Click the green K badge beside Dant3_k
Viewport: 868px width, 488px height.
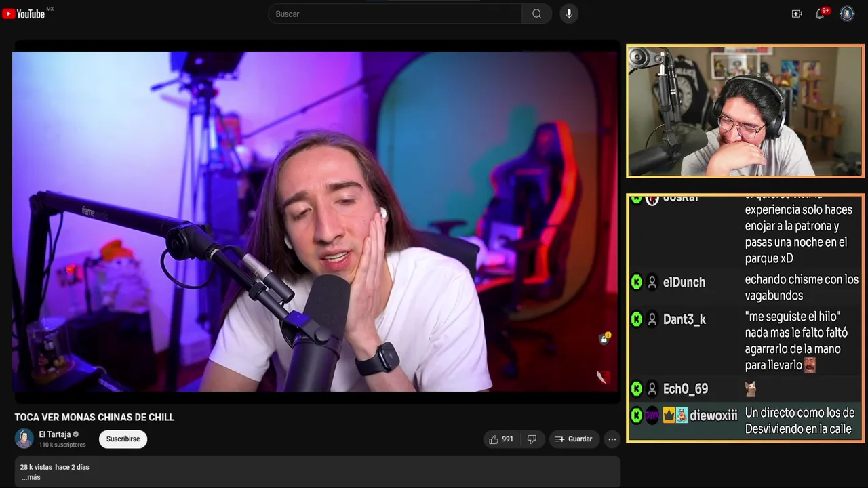click(x=636, y=319)
